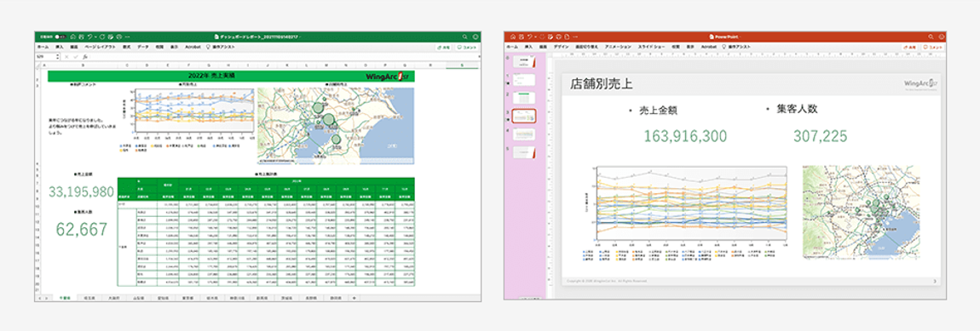This screenshot has width=980, height=331.
Task: Open the データ tab in Excel
Action: (x=143, y=47)
